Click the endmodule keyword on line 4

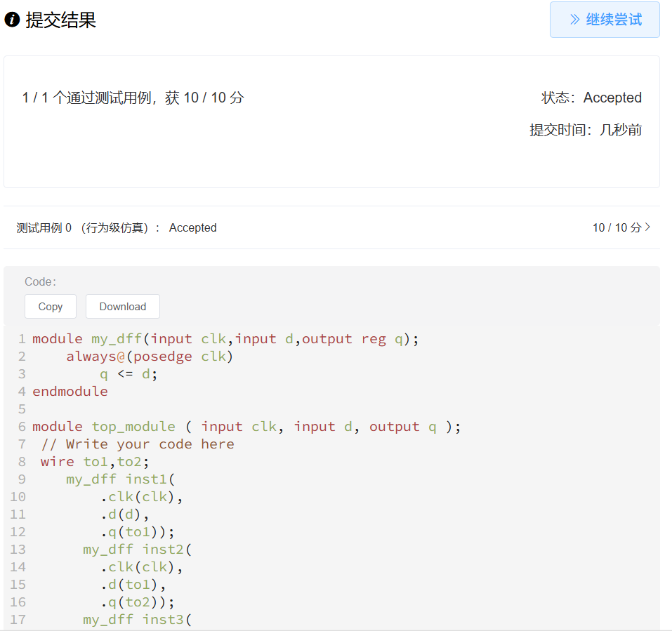point(70,391)
